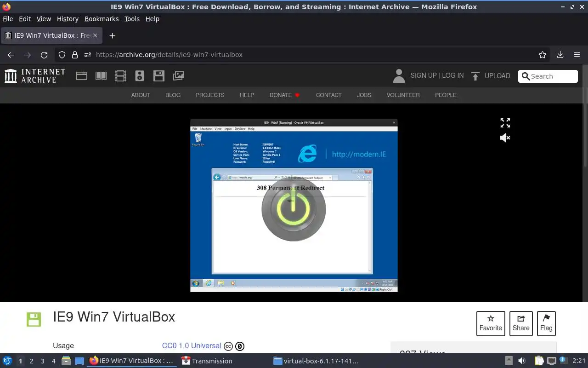The image size is (588, 368).
Task: Enter fullscreen with the expand arrows icon
Action: click(505, 123)
